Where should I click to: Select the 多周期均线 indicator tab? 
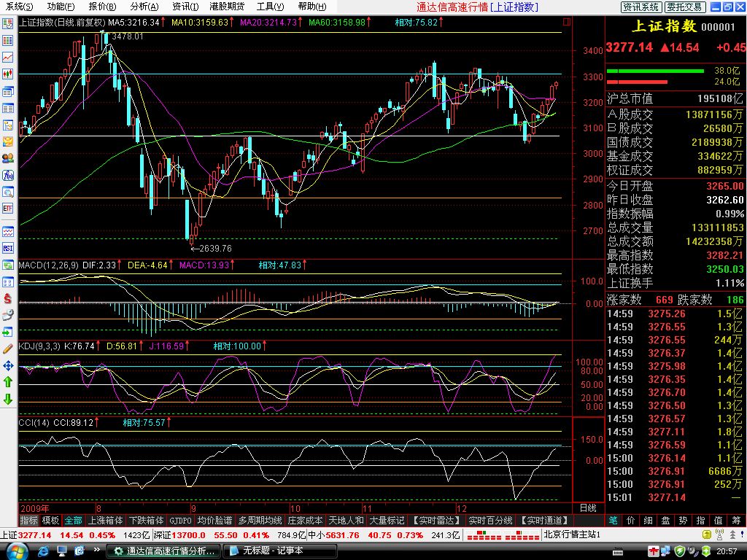260,521
